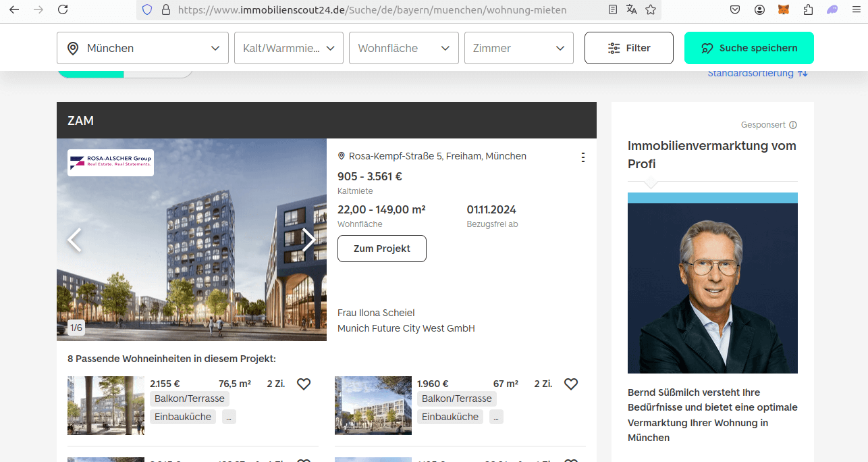Screen dimensions: 868x462
Task: Open the MetaMask fox extension
Action: coord(784,9)
